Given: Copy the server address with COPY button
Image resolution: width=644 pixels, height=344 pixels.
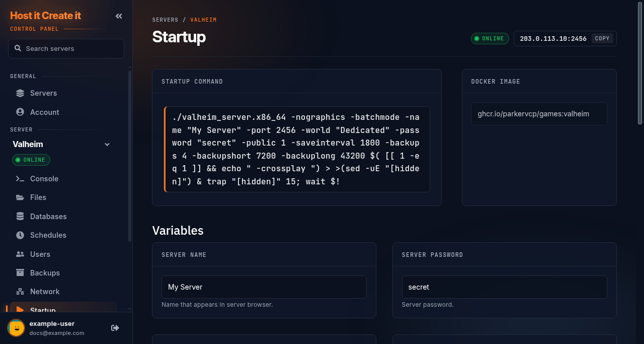Looking at the screenshot, I should pos(602,39).
